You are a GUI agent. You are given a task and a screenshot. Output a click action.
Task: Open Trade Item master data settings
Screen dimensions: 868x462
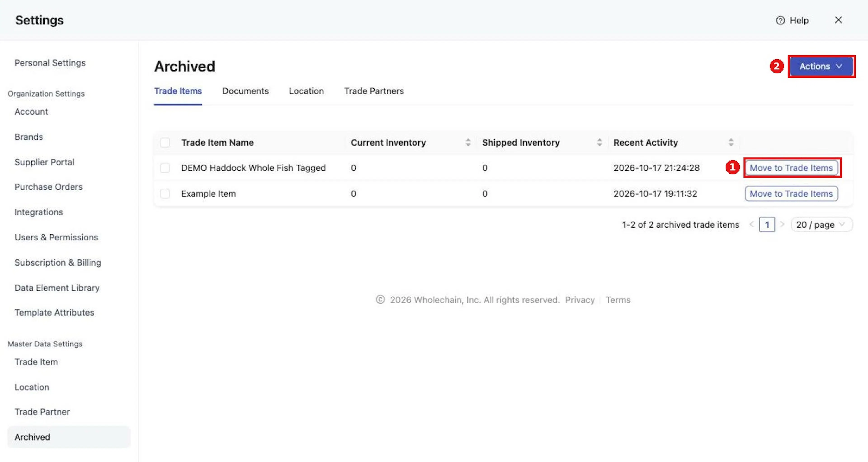36,362
